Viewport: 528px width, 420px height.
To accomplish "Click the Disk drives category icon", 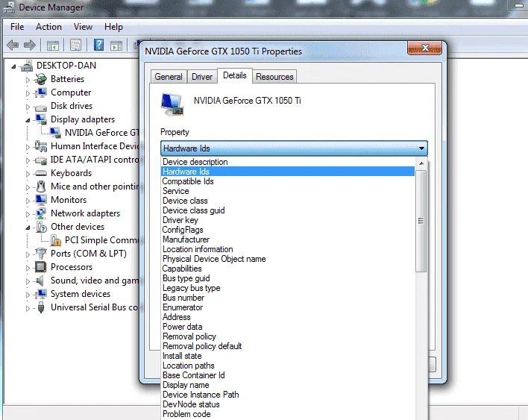I will [x=41, y=107].
